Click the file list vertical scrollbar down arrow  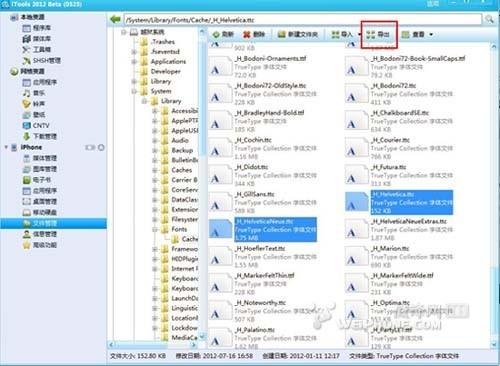pyautogui.click(x=494, y=344)
